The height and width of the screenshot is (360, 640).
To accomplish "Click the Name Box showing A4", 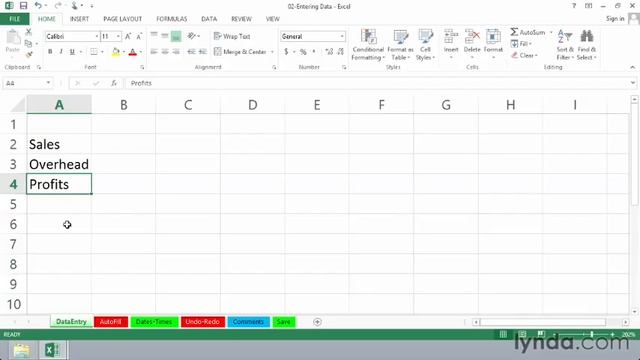I will pos(27,83).
